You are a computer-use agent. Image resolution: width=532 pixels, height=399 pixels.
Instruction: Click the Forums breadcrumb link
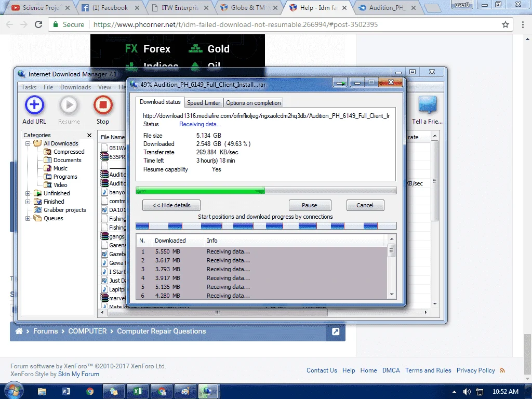pyautogui.click(x=46, y=331)
